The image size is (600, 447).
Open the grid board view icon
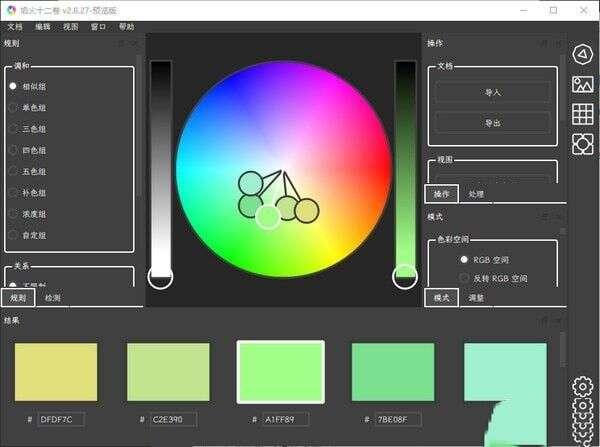[582, 114]
